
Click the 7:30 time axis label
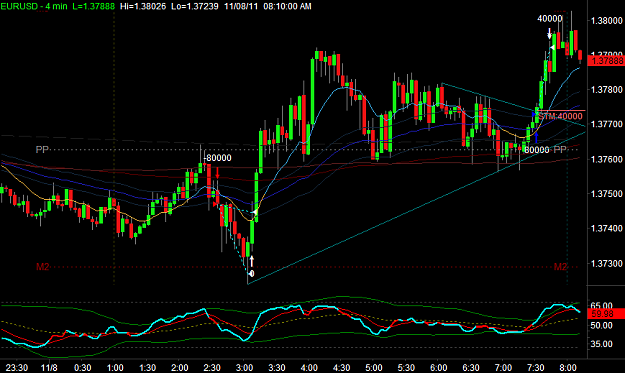pos(535,367)
